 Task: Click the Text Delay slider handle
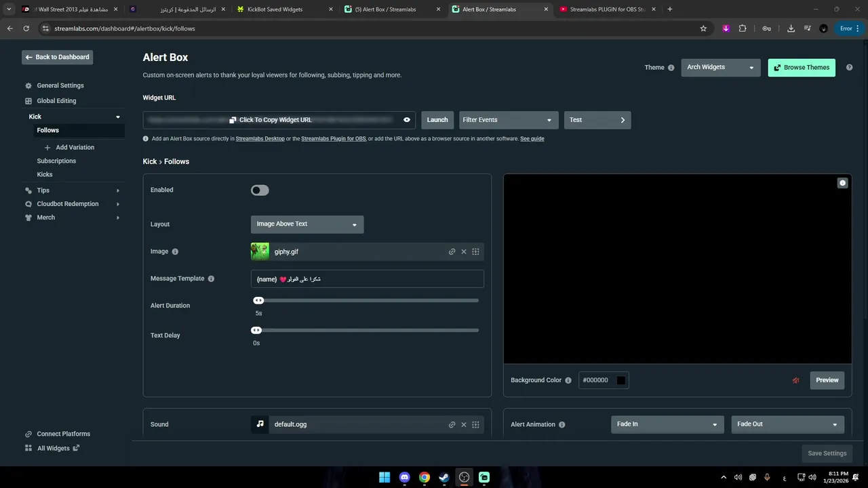click(256, 330)
